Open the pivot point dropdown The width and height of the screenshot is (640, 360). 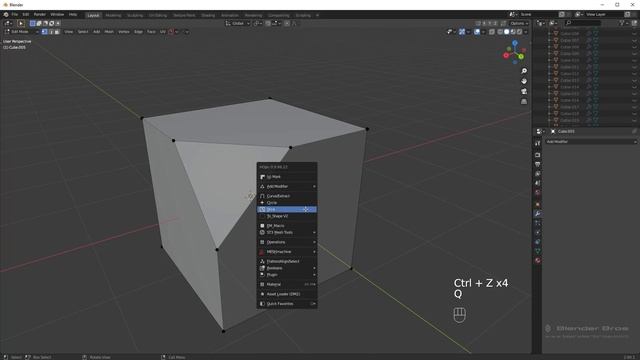258,24
